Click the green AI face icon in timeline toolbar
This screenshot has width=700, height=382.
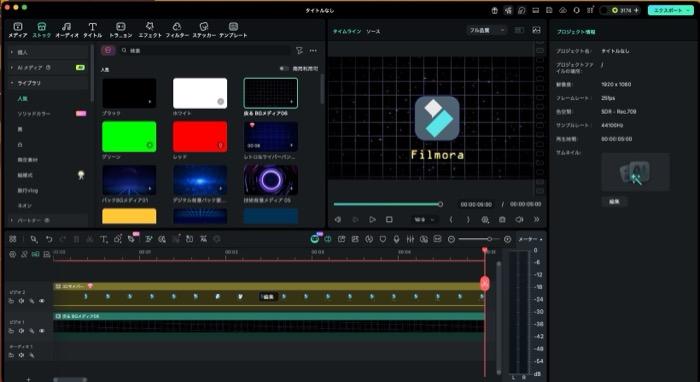coord(315,239)
